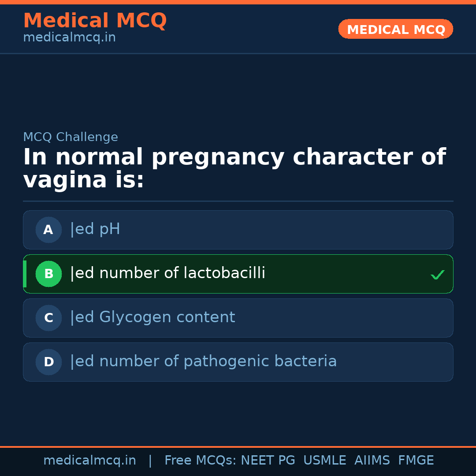Open the USMLE category
The width and height of the screenshot is (476, 476).
point(325,460)
